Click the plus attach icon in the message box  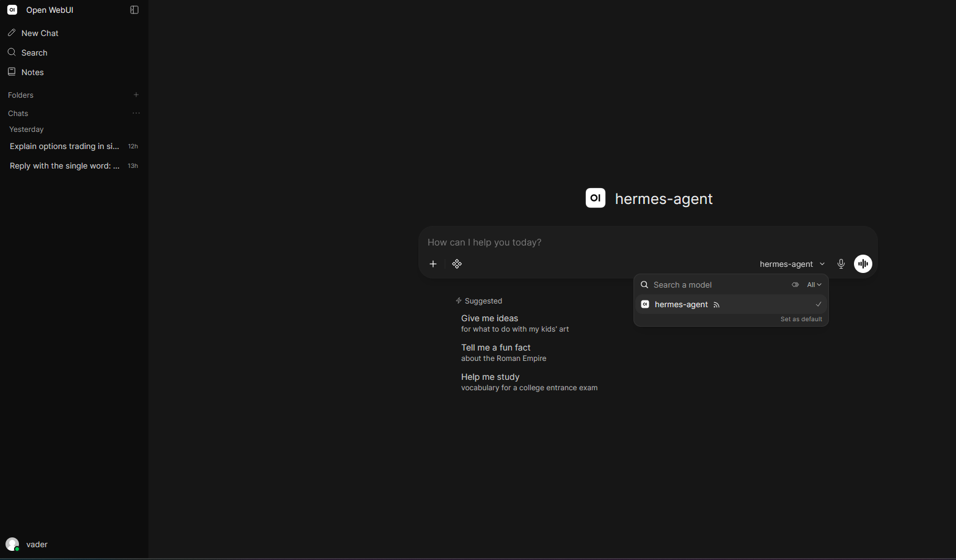pyautogui.click(x=433, y=264)
